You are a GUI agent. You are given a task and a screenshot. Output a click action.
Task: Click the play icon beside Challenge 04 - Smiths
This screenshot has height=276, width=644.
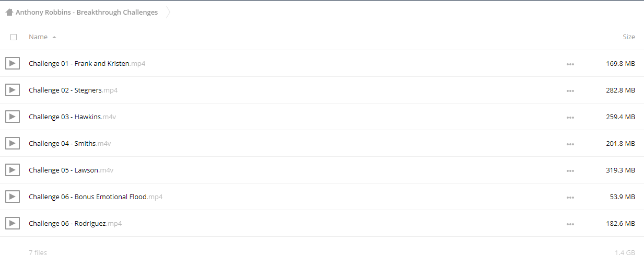click(x=13, y=143)
